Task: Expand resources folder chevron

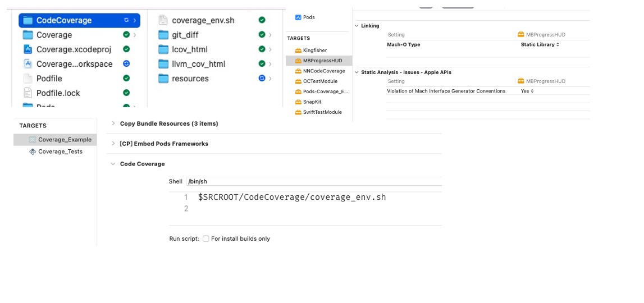Action: 270,78
